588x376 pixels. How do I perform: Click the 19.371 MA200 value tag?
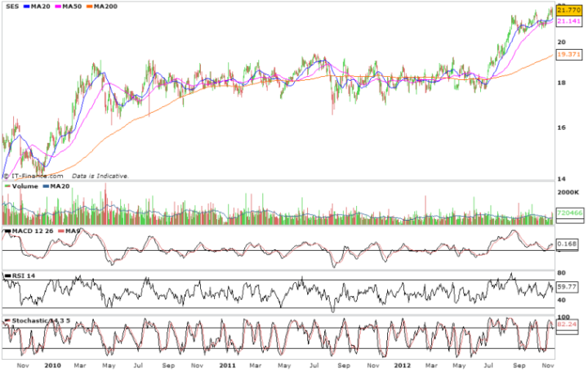(x=569, y=55)
